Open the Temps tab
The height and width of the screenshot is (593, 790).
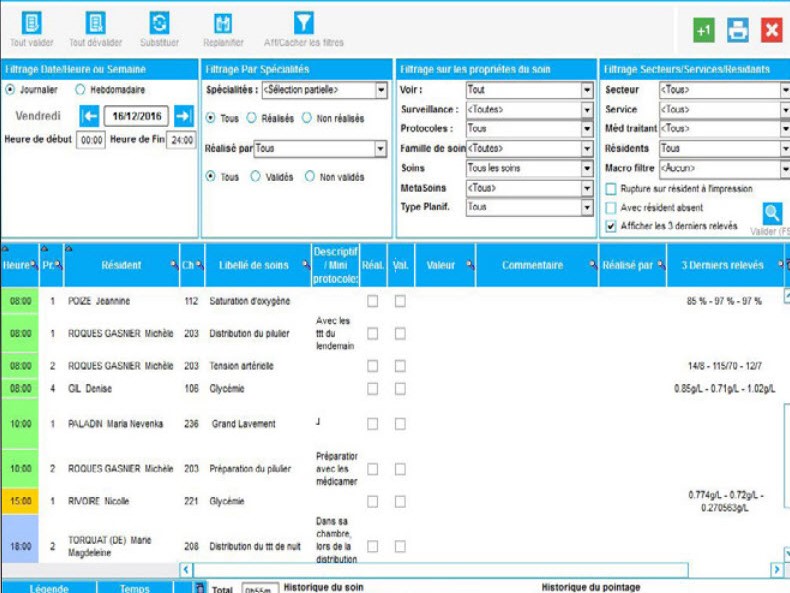coord(135,588)
